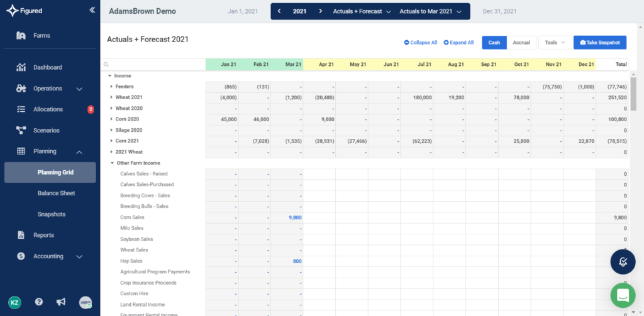The height and width of the screenshot is (316, 644).
Task: Expand the Accounting menu chevron
Action: [80, 256]
